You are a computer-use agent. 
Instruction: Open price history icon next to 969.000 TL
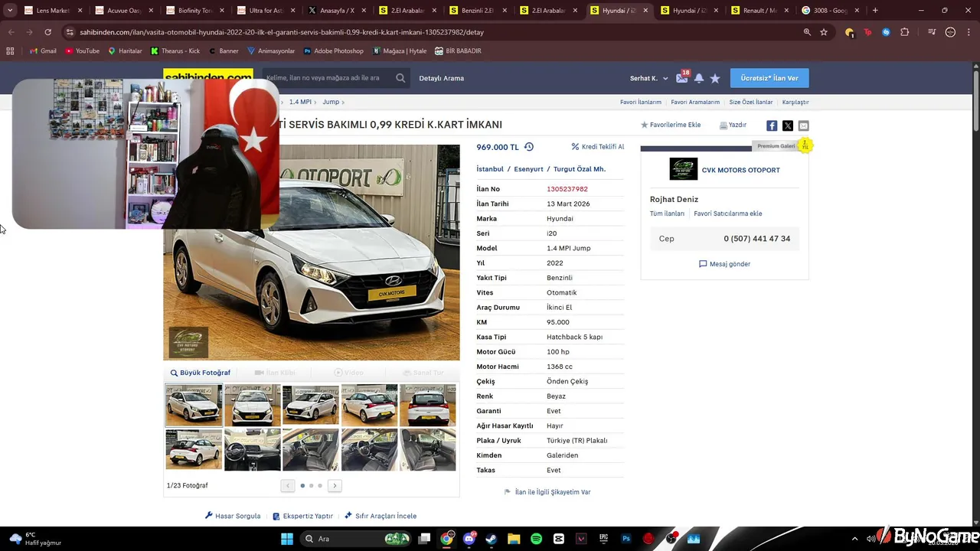point(528,147)
